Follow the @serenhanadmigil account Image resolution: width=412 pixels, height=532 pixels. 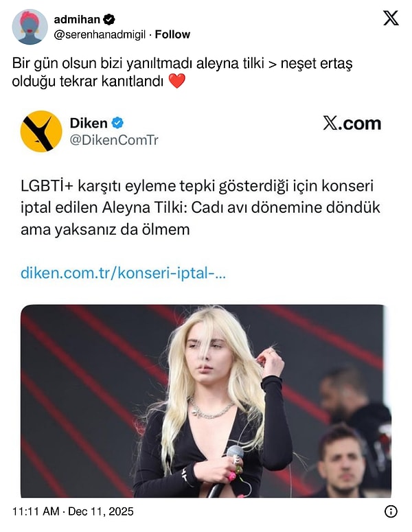point(172,34)
